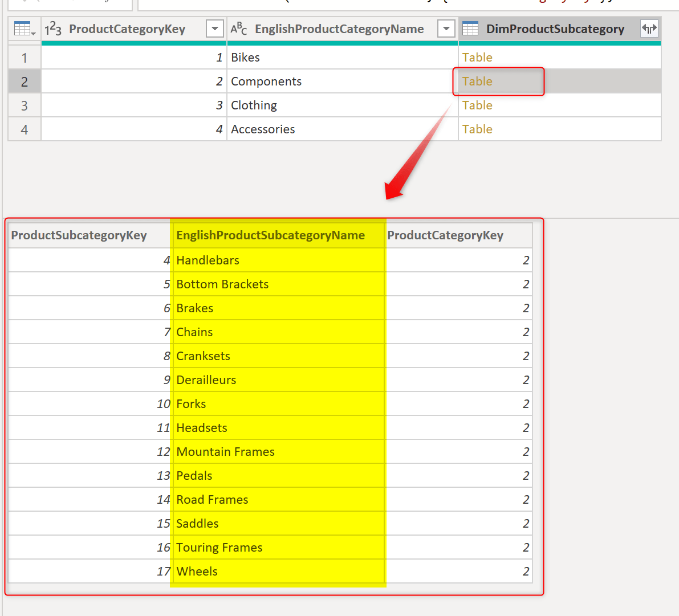Click row number 4 to select Accessories row
This screenshot has width=679, height=616.
pyautogui.click(x=24, y=129)
